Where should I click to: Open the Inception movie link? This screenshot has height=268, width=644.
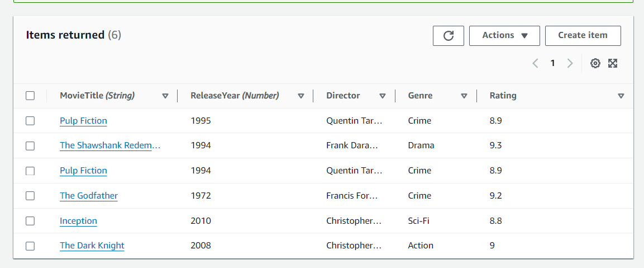click(x=78, y=221)
